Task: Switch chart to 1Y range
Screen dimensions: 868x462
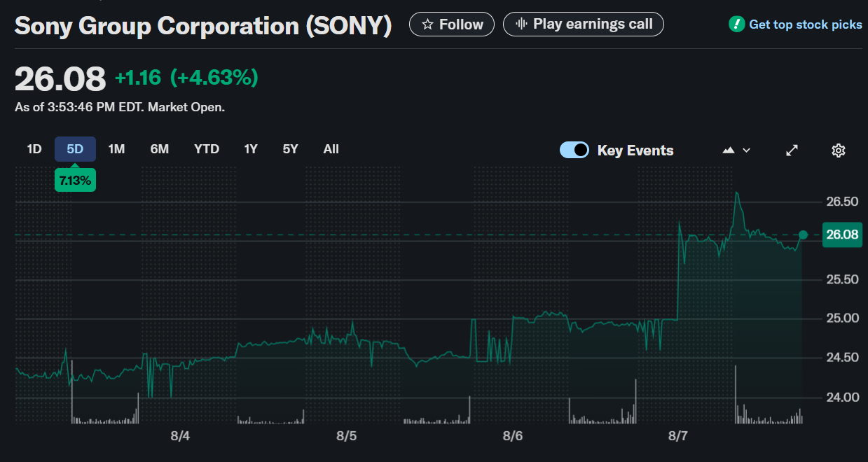Action: pos(251,149)
